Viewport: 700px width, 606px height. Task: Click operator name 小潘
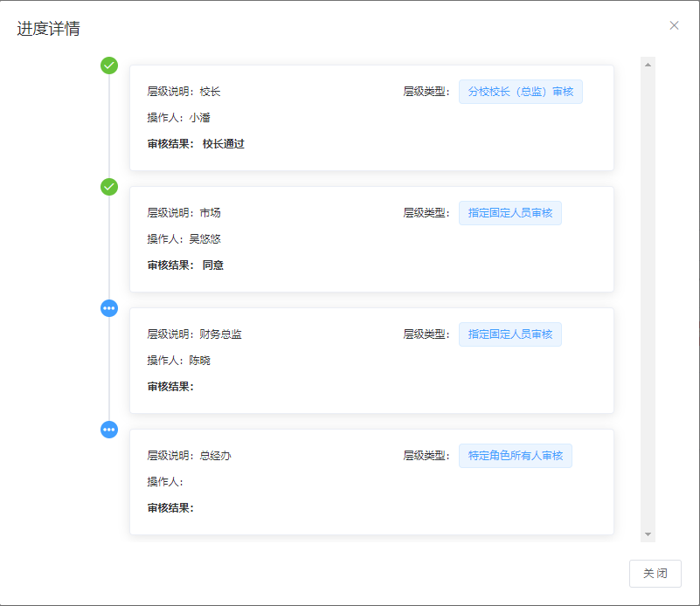pyautogui.click(x=199, y=118)
